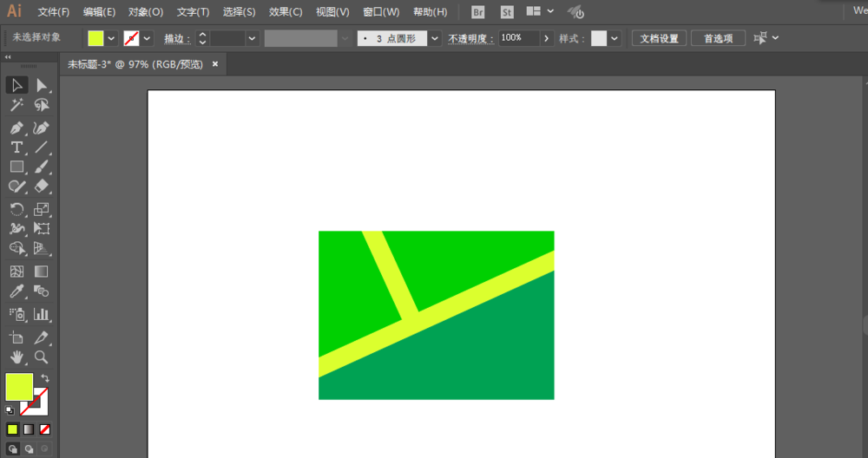This screenshot has width=868, height=458.
Task: Select the Rectangle tool
Action: [16, 167]
